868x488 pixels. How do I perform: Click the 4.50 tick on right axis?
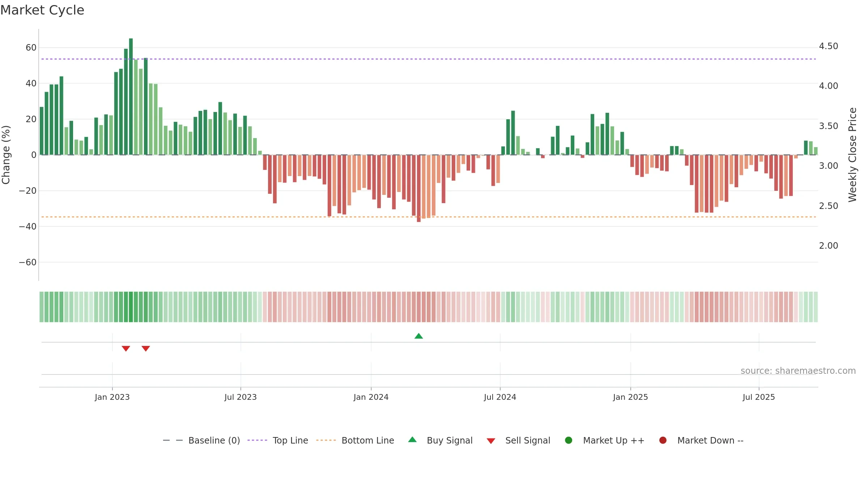[x=828, y=46]
